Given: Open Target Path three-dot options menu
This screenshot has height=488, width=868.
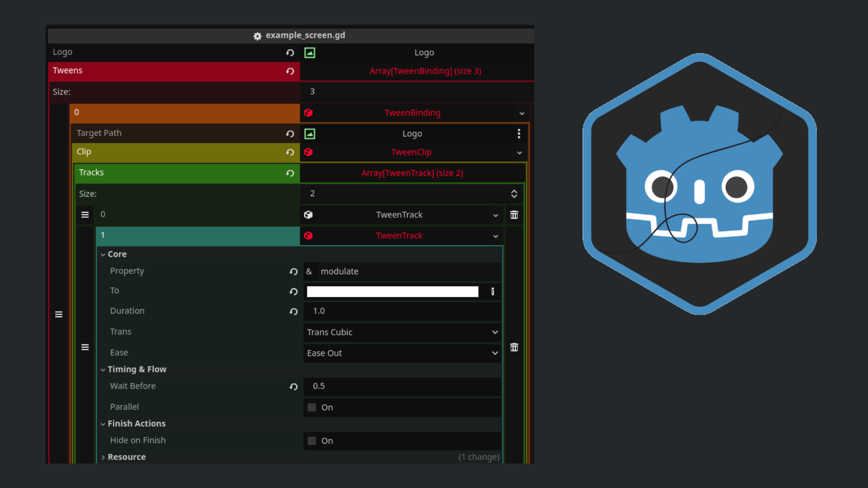Looking at the screenshot, I should [x=519, y=134].
